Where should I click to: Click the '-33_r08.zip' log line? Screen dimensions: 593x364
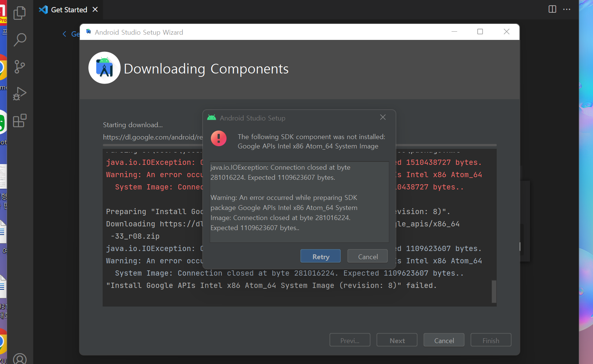pyautogui.click(x=135, y=236)
